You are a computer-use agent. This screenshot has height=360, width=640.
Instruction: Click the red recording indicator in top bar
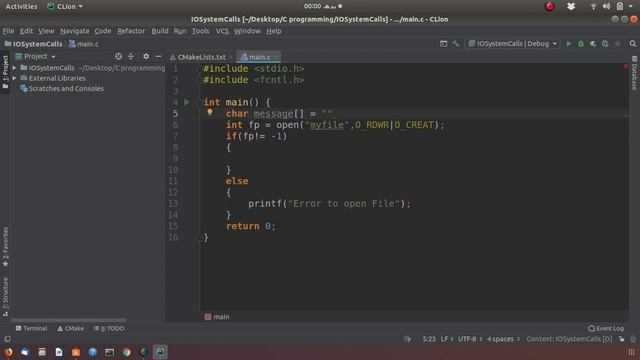[x=550, y=6]
